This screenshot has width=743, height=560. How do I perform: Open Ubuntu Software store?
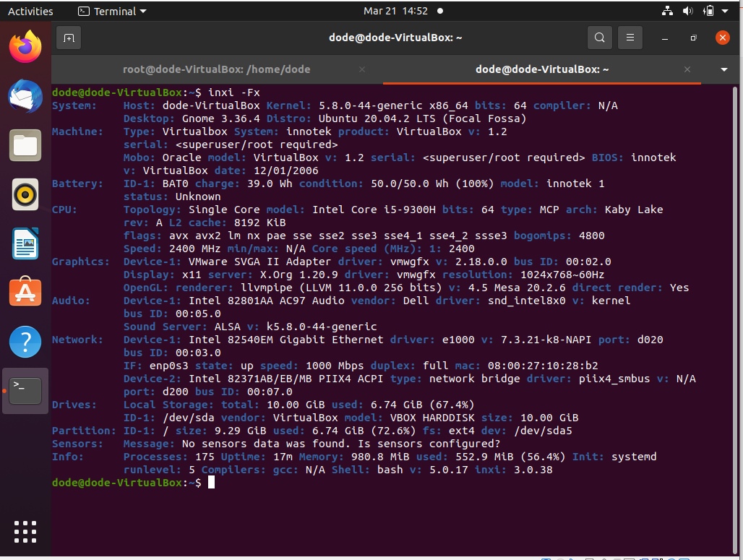(25, 291)
